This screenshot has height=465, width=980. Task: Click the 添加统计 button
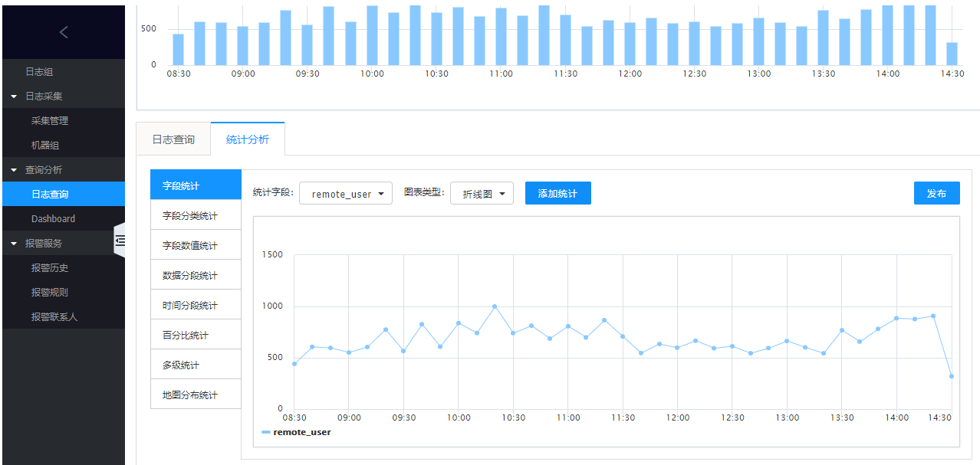pyautogui.click(x=557, y=194)
